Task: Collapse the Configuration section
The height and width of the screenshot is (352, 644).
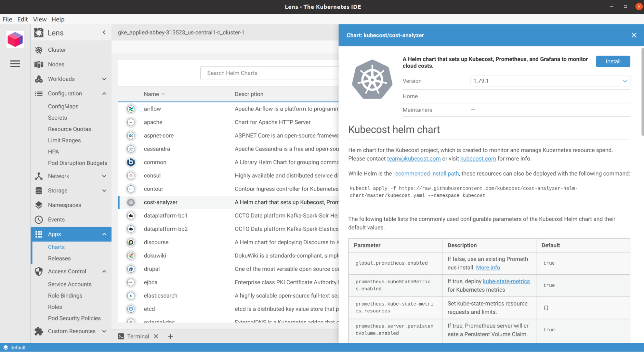Action: (104, 93)
